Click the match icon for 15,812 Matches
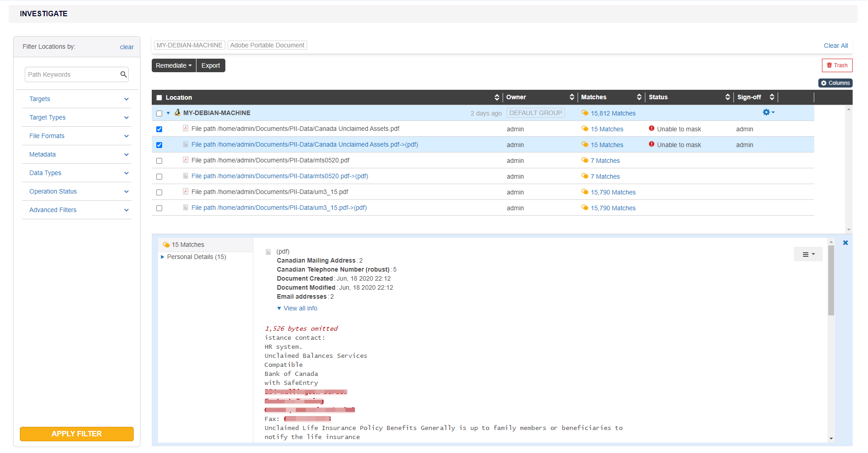The height and width of the screenshot is (453, 868). click(585, 113)
